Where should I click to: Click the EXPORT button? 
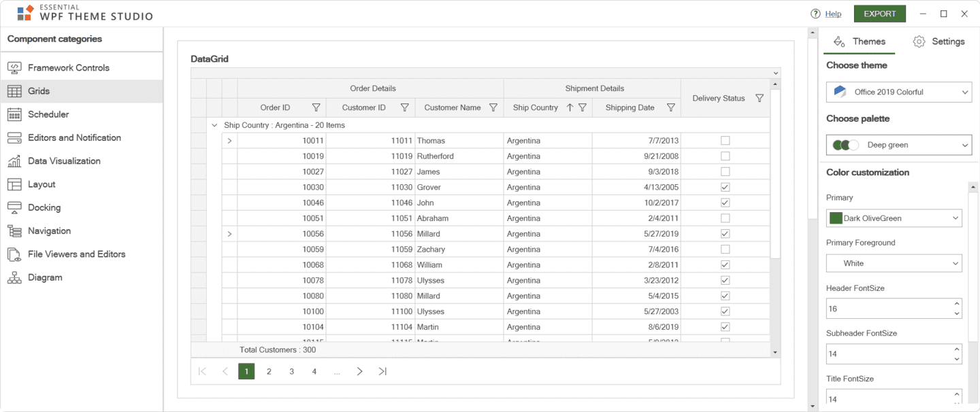coord(879,14)
